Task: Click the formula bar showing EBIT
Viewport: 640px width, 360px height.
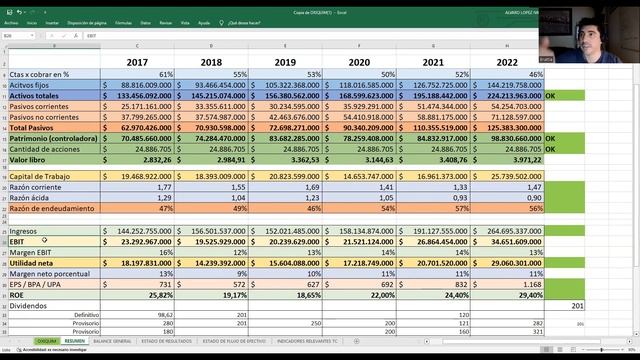Action: (310, 36)
